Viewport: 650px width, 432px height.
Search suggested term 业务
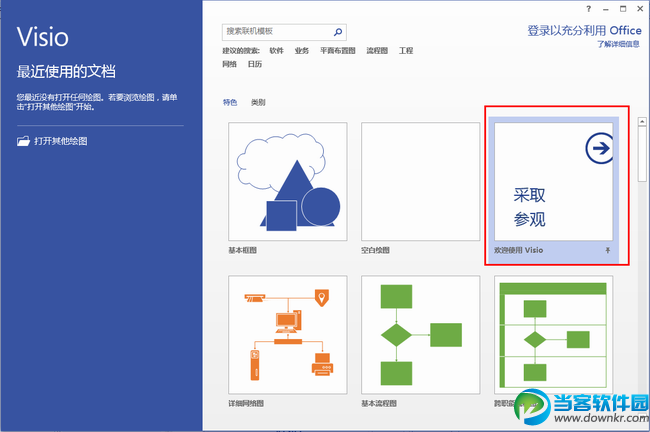point(302,51)
